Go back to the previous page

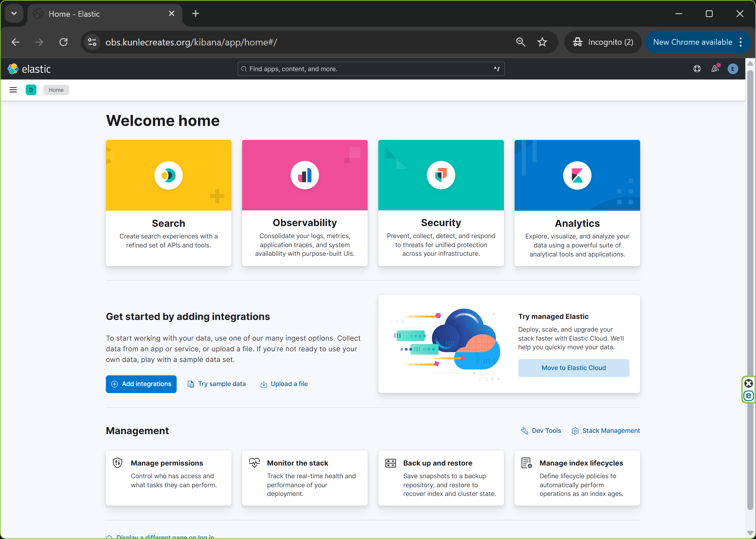(x=15, y=42)
